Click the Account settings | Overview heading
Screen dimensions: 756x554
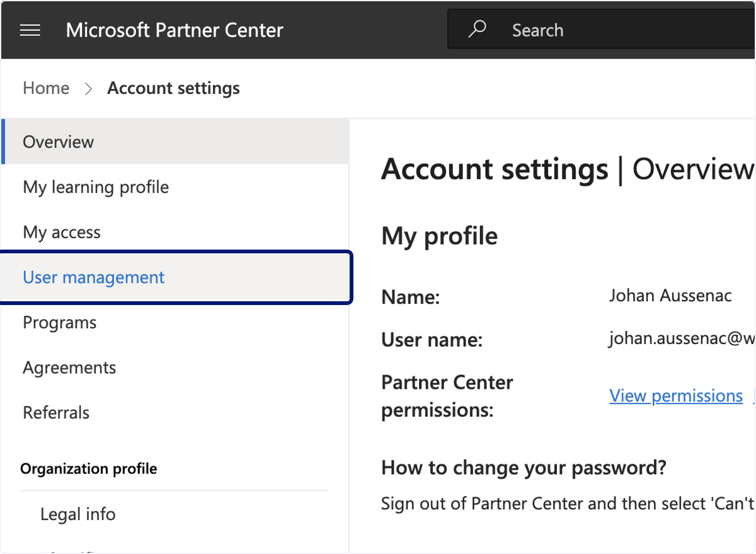[x=568, y=170]
